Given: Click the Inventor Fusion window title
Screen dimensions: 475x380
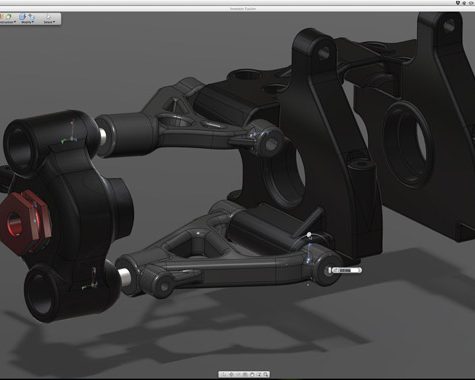Looking at the screenshot, I should (243, 8).
